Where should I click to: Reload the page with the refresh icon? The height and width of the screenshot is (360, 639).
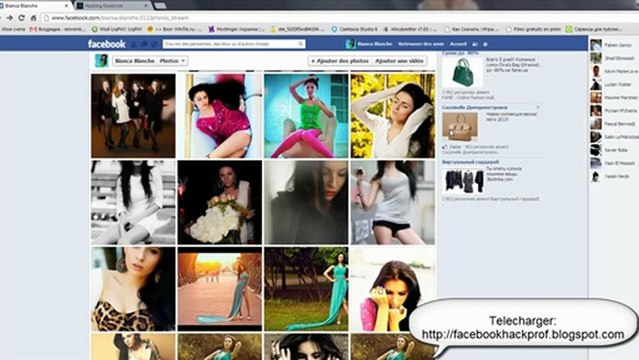pos(22,18)
